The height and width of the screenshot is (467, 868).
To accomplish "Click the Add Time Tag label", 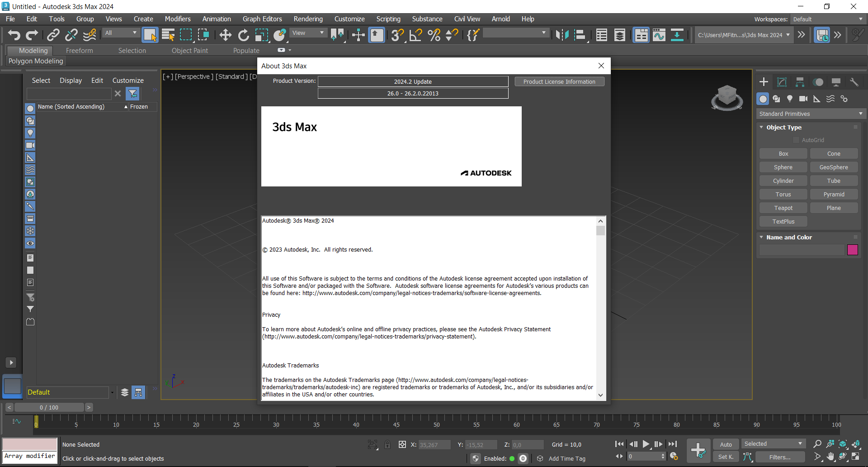I will click(567, 458).
